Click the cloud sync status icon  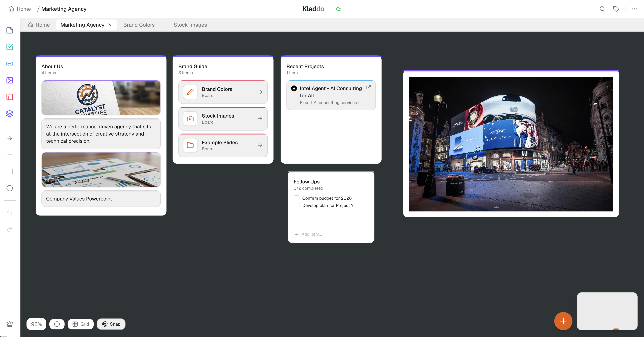coord(339,9)
